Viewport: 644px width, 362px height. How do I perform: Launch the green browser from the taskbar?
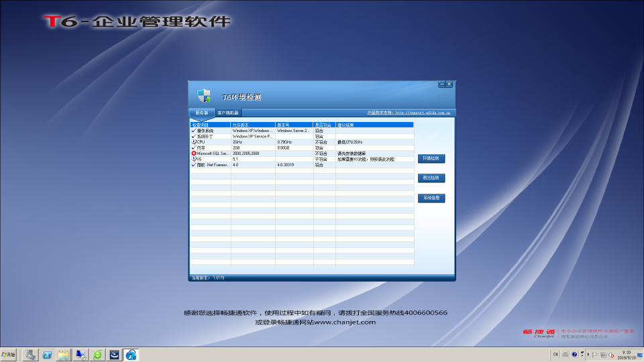(97, 355)
